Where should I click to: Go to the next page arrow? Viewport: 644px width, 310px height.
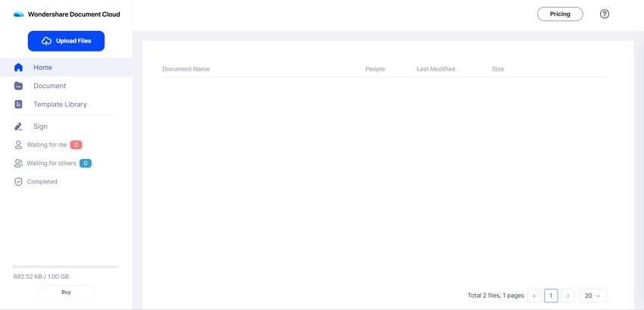(567, 296)
